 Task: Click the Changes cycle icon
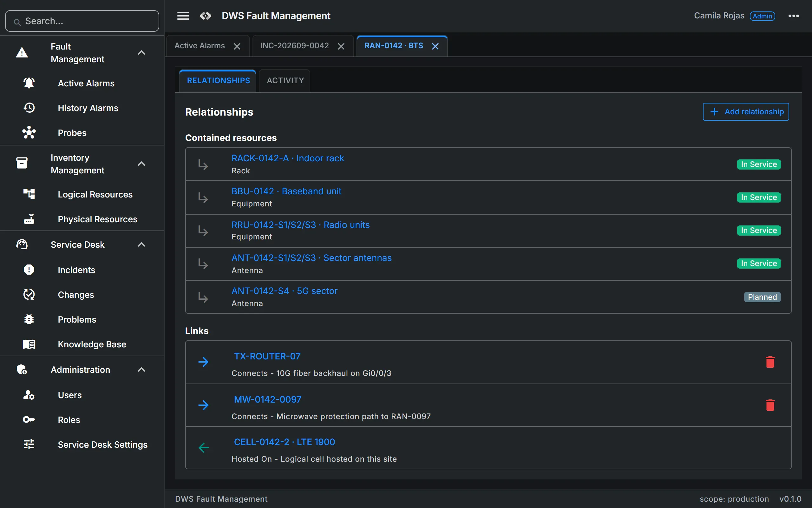[29, 295]
